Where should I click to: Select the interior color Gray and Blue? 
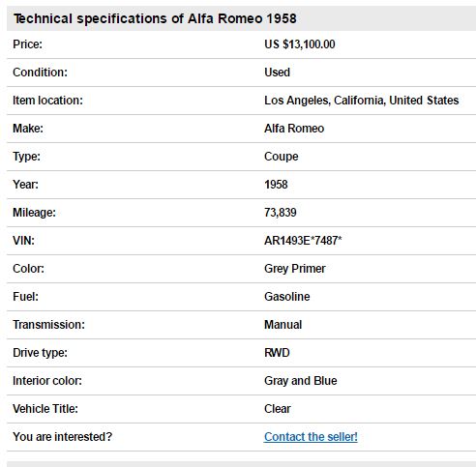(301, 381)
